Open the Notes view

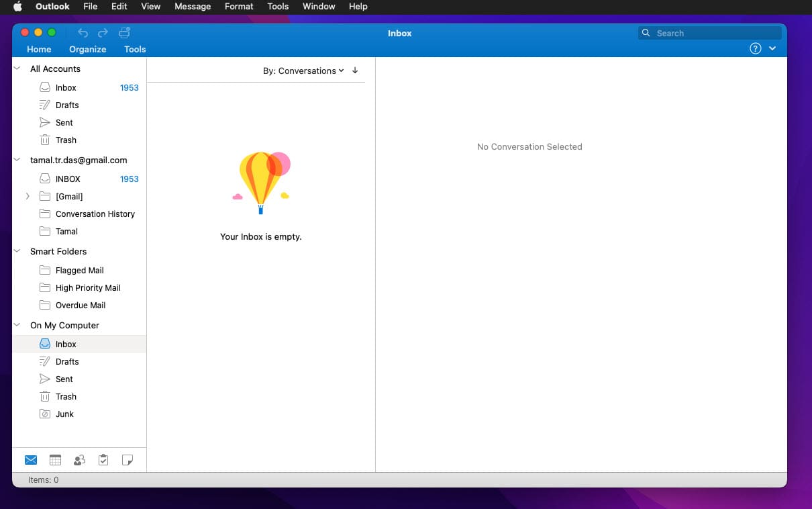click(x=128, y=459)
